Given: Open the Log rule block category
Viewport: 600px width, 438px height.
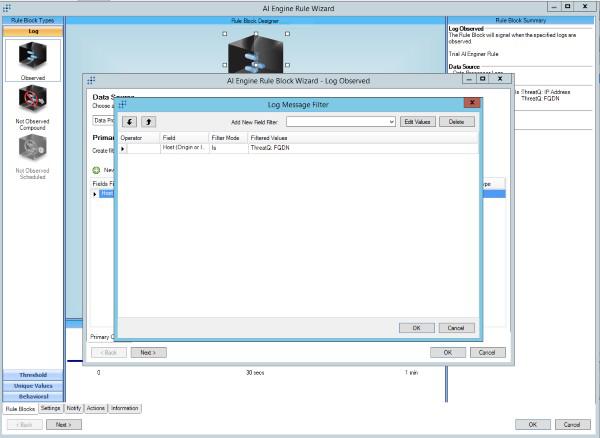Looking at the screenshot, I should tap(33, 31).
